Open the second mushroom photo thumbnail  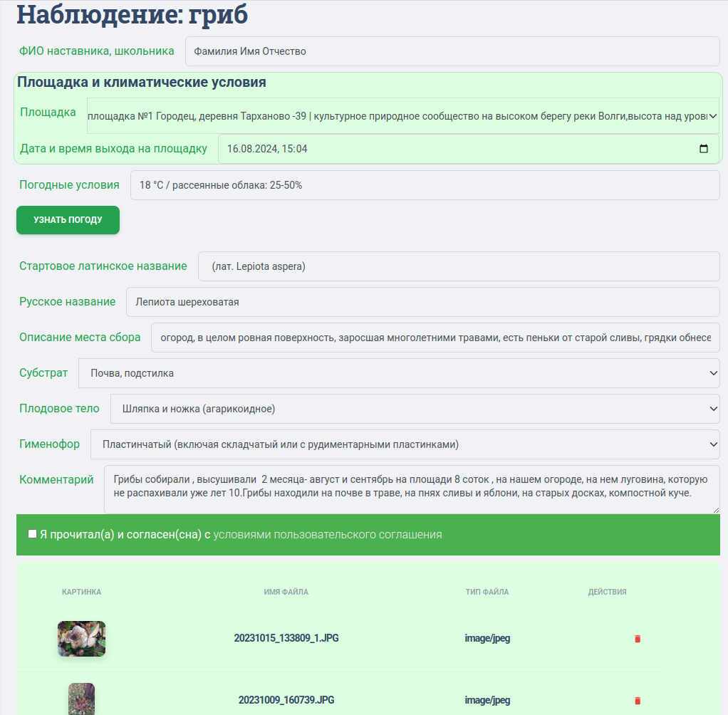(x=81, y=699)
